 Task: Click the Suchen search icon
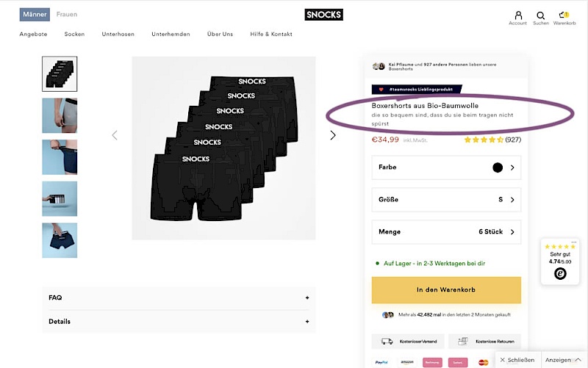click(541, 16)
